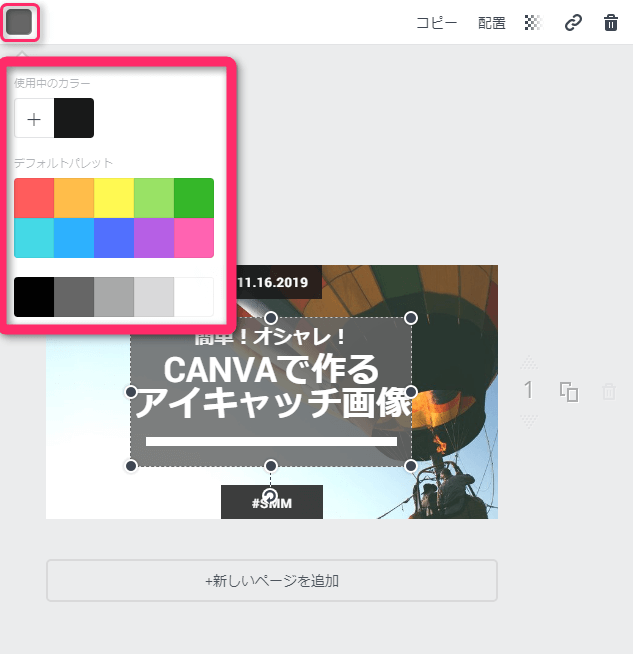This screenshot has width=633, height=654.
Task: Choose dark gray in grayscale row
Action: click(x=74, y=297)
